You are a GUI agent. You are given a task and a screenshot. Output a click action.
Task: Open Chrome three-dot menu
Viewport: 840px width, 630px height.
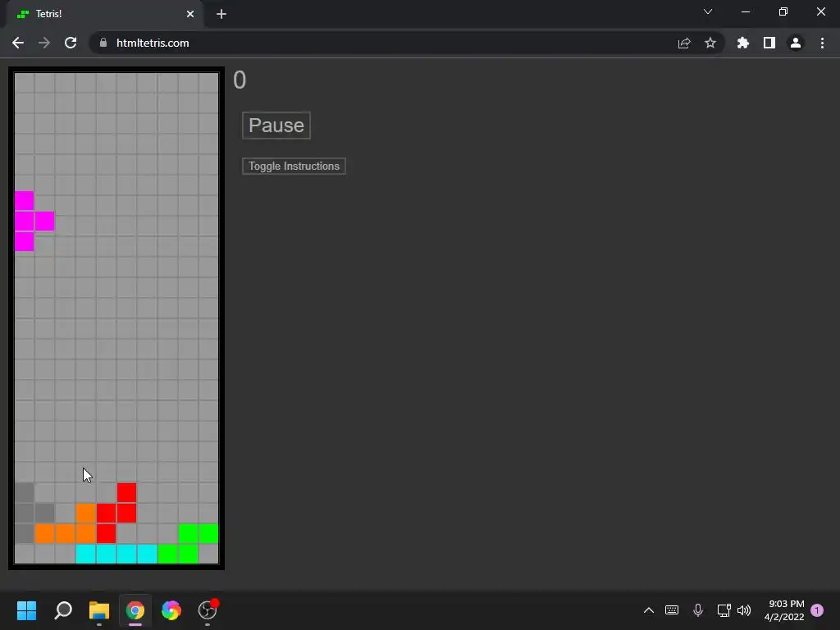pyautogui.click(x=822, y=43)
